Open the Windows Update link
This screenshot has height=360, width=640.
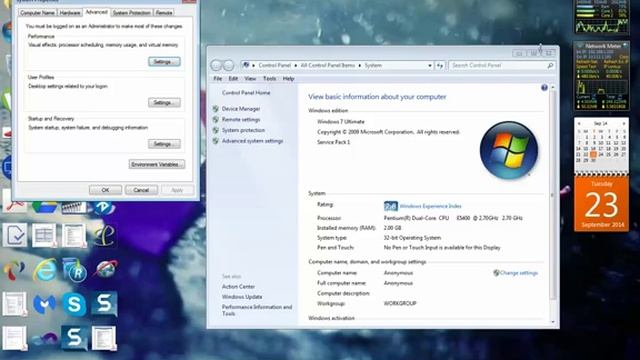[242, 297]
